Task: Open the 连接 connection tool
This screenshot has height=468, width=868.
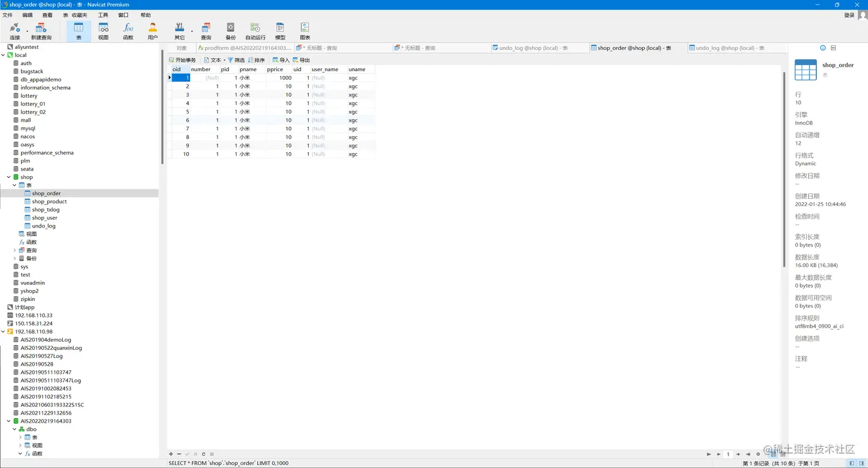Action: pos(15,31)
